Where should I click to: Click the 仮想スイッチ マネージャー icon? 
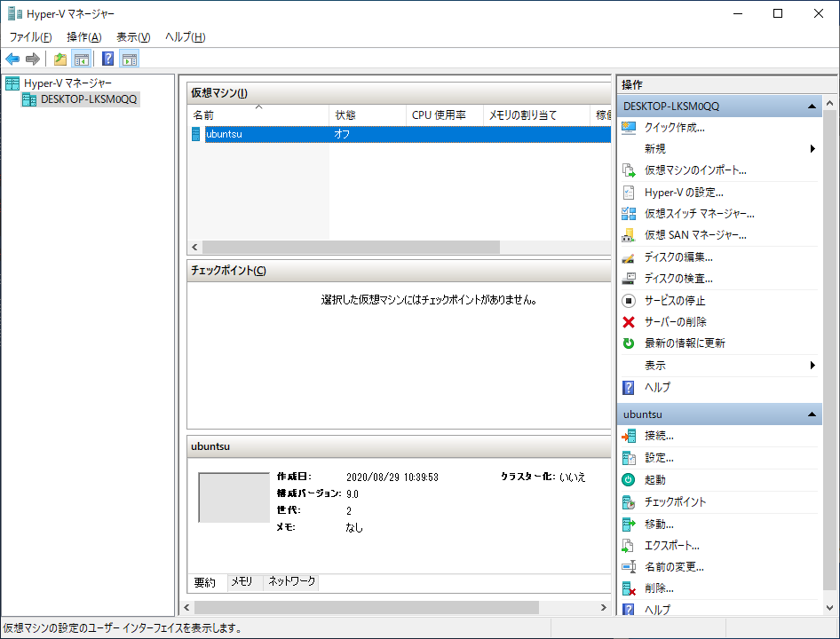pos(629,214)
